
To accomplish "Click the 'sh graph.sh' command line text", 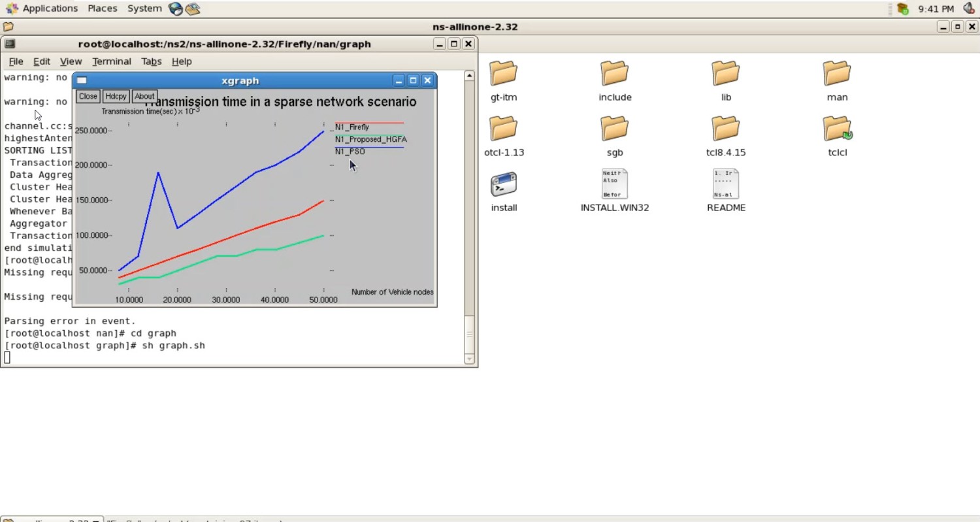I will point(173,346).
